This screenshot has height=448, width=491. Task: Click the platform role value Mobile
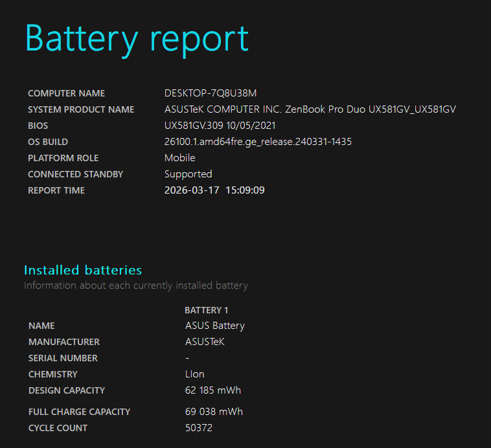179,158
